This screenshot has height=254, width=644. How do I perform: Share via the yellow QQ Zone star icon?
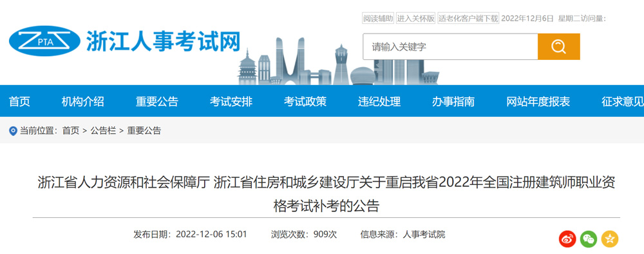tap(610, 239)
